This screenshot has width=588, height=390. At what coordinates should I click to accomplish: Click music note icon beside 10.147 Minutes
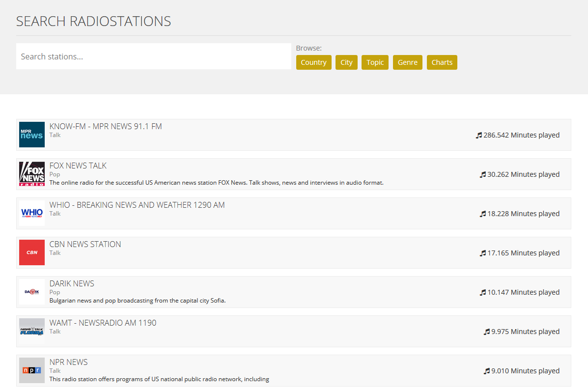point(482,293)
